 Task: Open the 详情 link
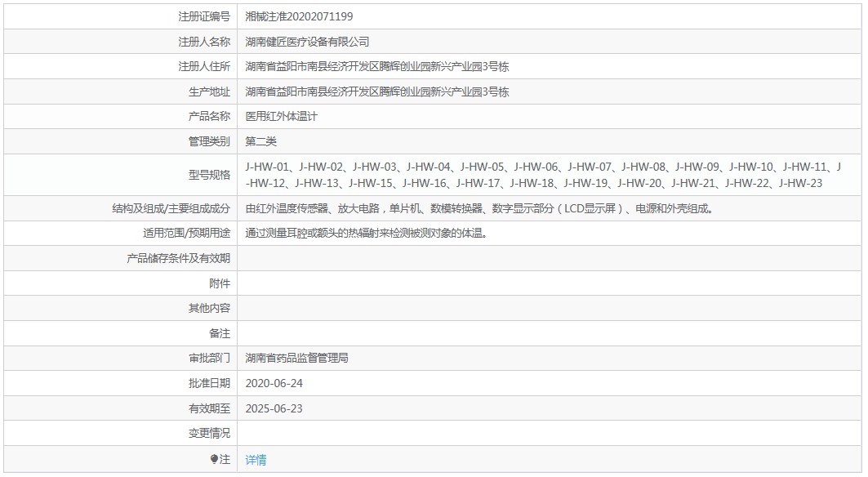coord(256,460)
